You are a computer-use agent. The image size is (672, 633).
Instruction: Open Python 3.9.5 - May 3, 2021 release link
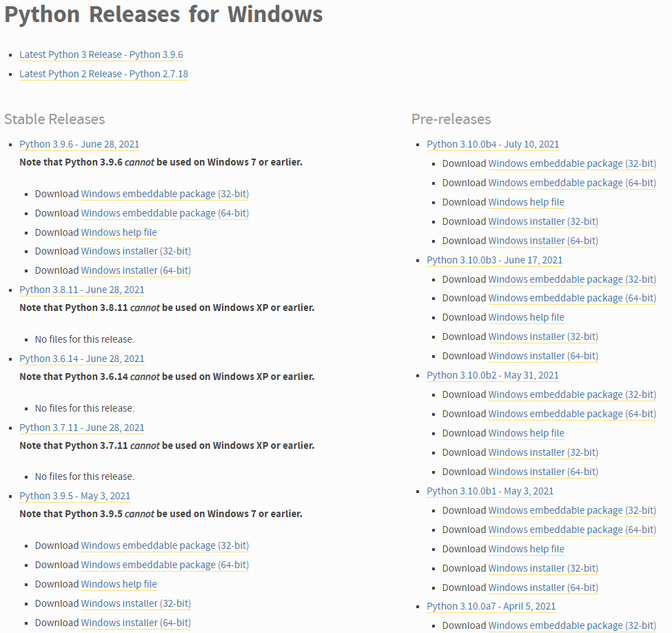[x=74, y=496]
